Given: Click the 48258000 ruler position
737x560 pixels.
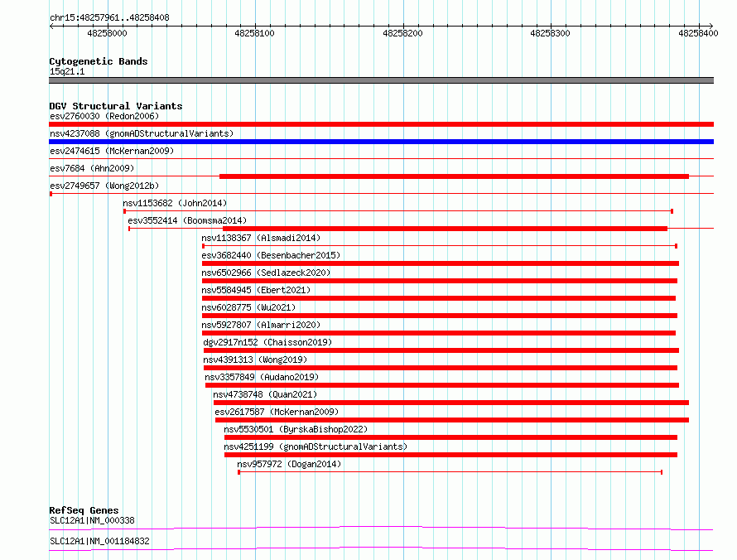Looking at the screenshot, I should 107,33.
